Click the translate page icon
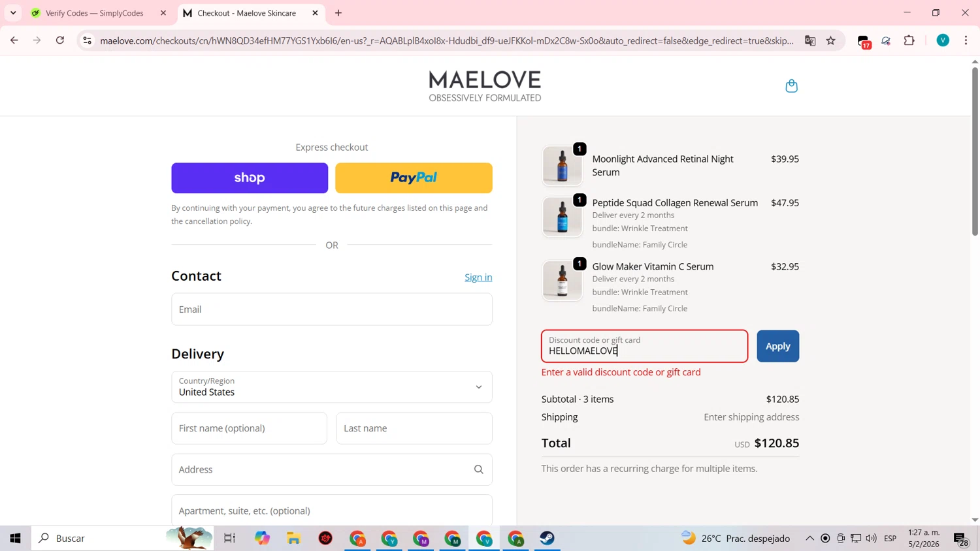The image size is (980, 551). (x=810, y=40)
